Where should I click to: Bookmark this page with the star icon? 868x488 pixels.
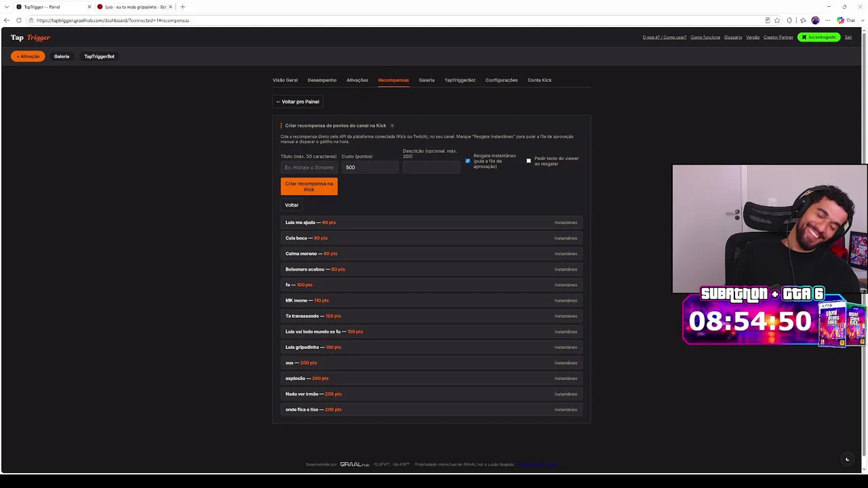pos(777,20)
